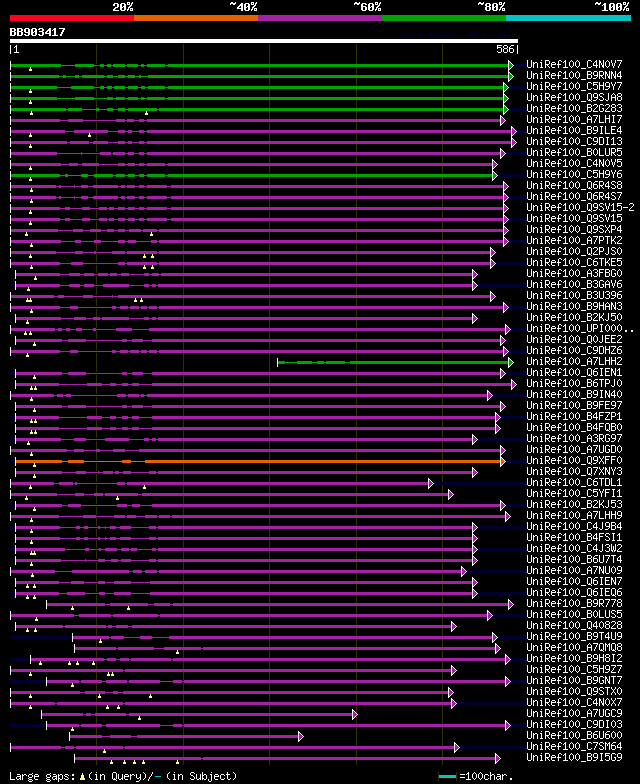Click the UniRef100_A7LHI7 label
Viewport: 640px width, 784px height.
pos(574,120)
